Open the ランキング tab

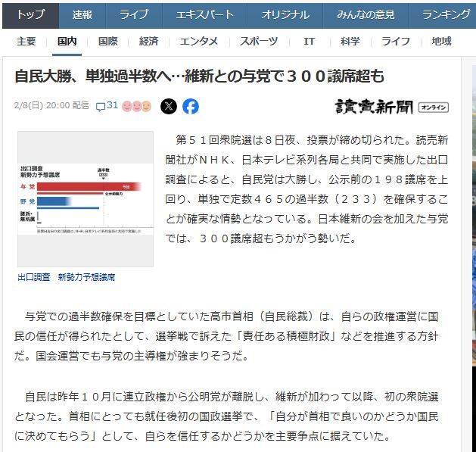click(446, 14)
